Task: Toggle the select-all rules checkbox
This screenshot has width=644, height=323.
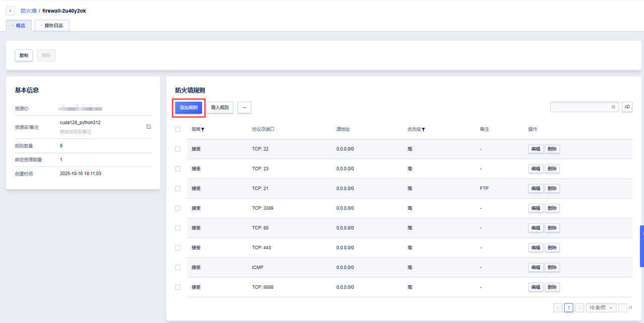Action: pos(178,129)
